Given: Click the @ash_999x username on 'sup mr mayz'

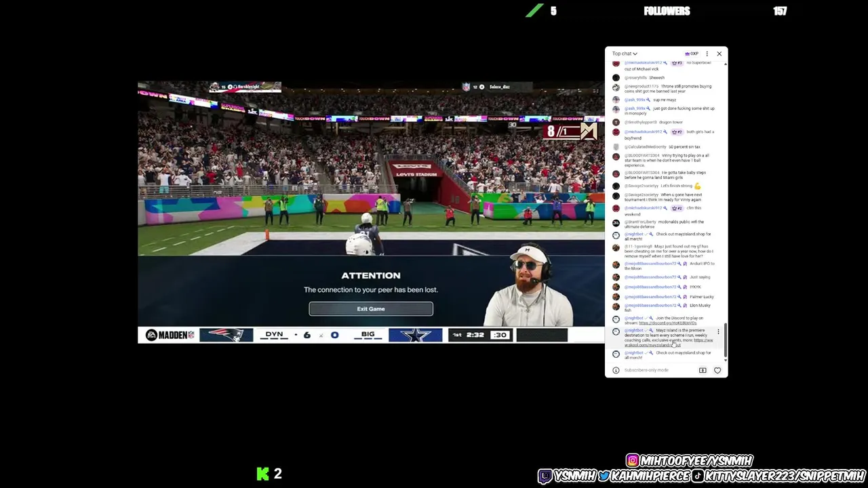Looking at the screenshot, I should [x=635, y=100].
